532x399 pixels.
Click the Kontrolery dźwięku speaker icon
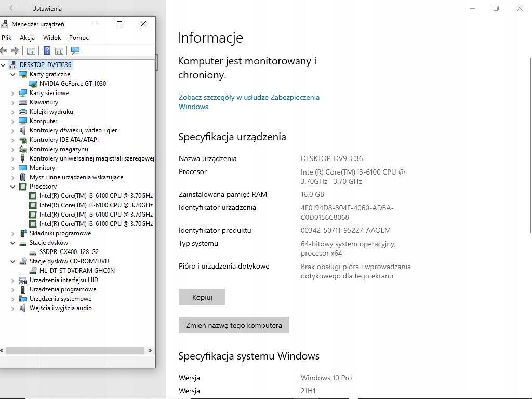click(23, 130)
